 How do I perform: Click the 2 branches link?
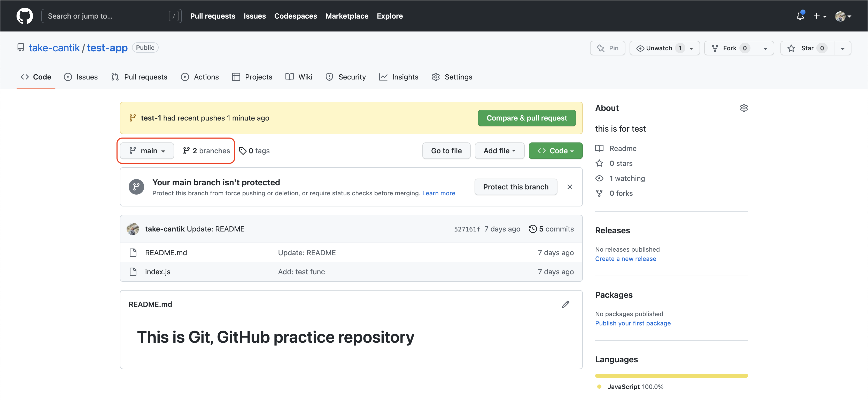pyautogui.click(x=206, y=151)
